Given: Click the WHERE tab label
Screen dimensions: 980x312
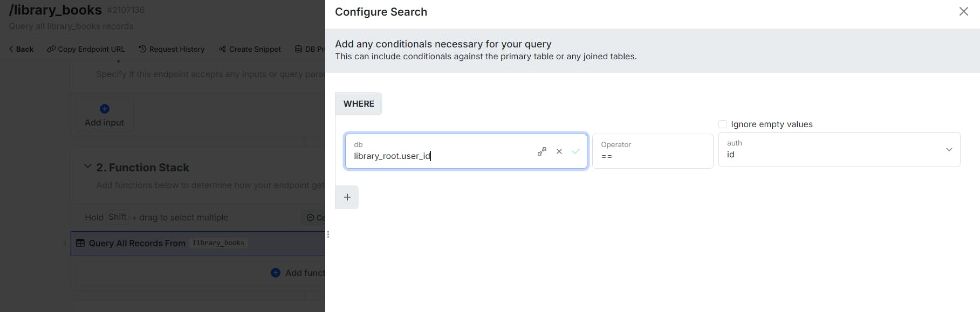Looking at the screenshot, I should click(x=359, y=104).
